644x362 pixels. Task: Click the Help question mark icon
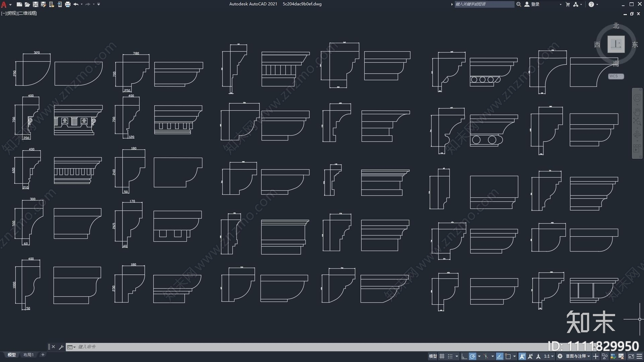(x=591, y=4)
